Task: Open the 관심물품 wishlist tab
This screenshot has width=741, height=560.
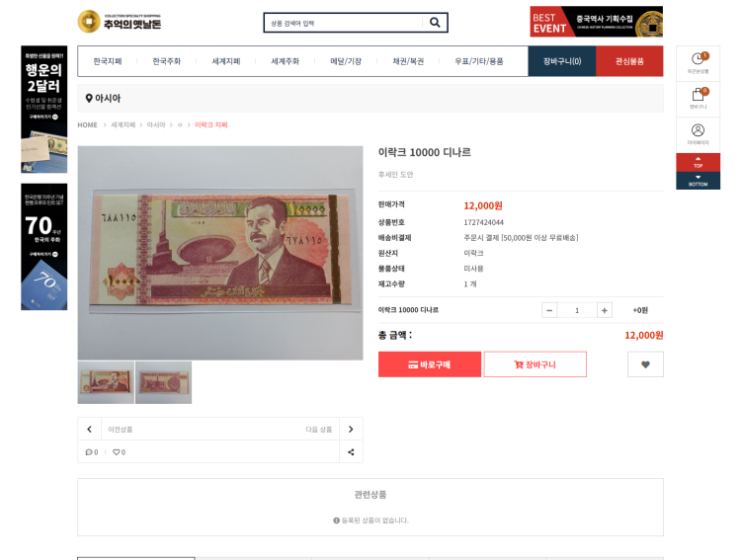Action: 629,61
